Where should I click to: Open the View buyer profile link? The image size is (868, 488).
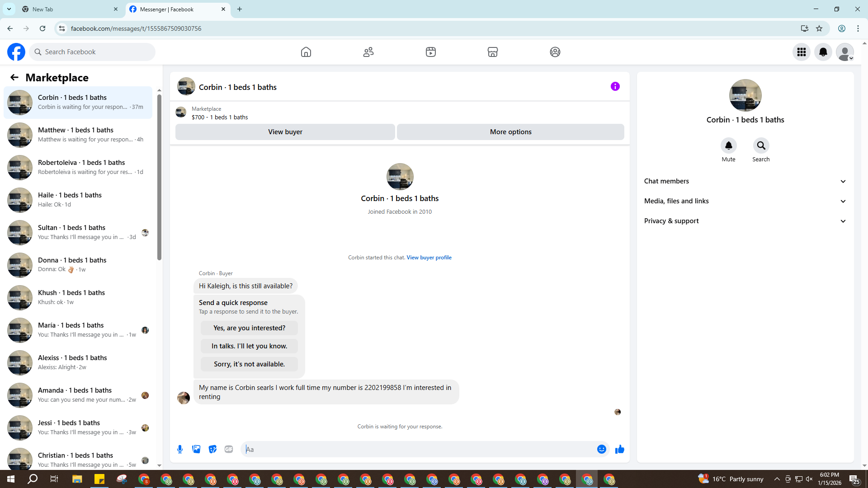coord(429,258)
